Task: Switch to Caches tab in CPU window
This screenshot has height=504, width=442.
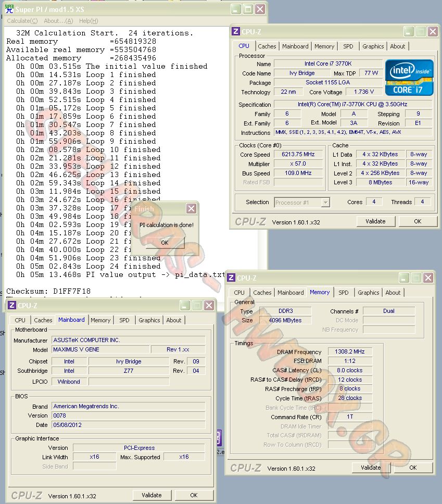Action: (267, 46)
